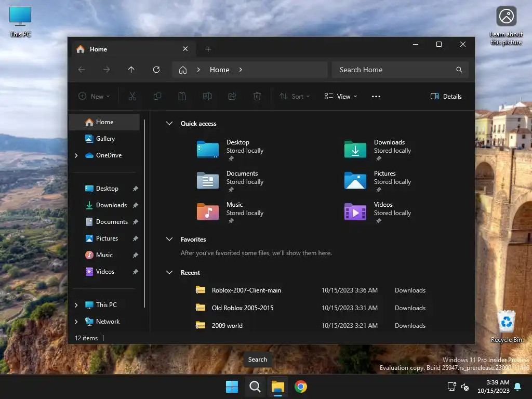The height and width of the screenshot is (399, 532).
Task: Click the Cut scissors icon in toolbar
Action: [132, 96]
